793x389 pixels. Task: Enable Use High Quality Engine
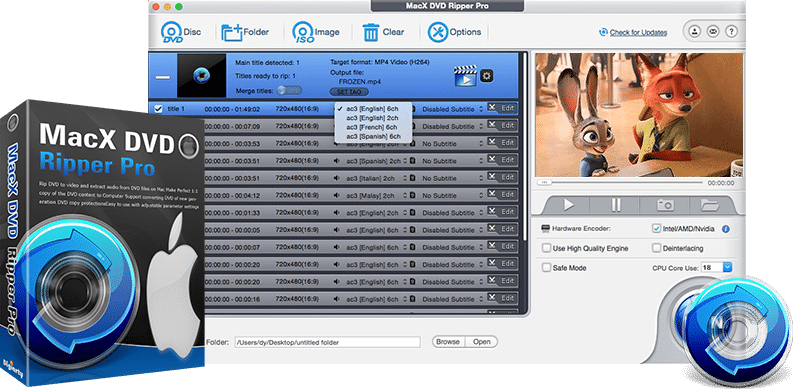(x=546, y=248)
